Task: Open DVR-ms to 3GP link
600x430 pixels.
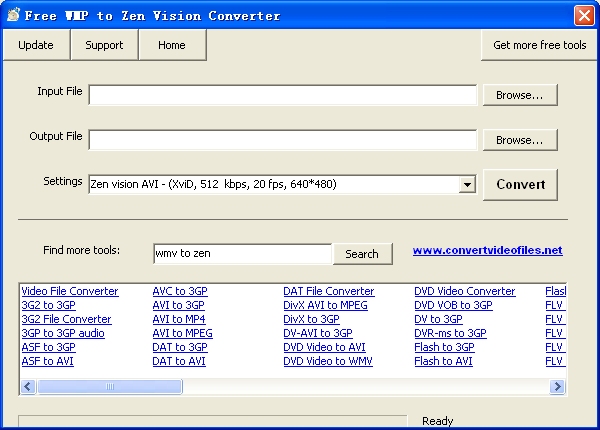Action: pos(450,333)
